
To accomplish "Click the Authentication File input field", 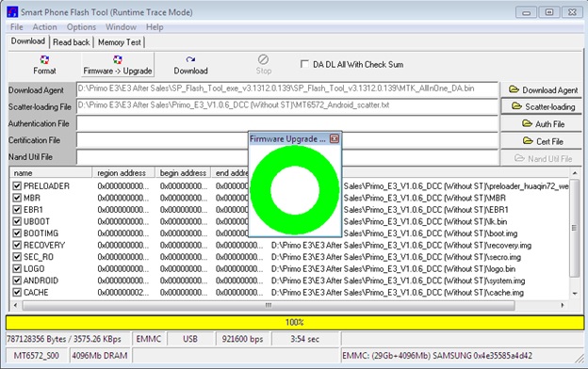I will pos(286,123).
